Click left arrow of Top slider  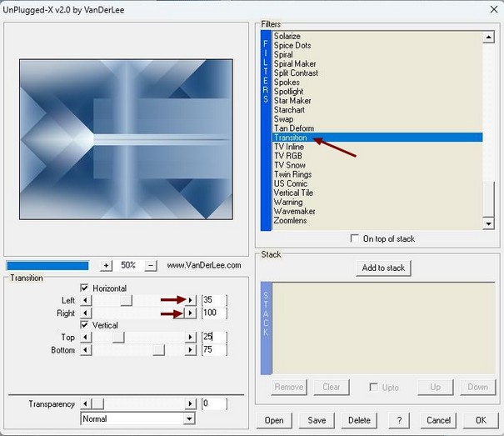[85, 338]
